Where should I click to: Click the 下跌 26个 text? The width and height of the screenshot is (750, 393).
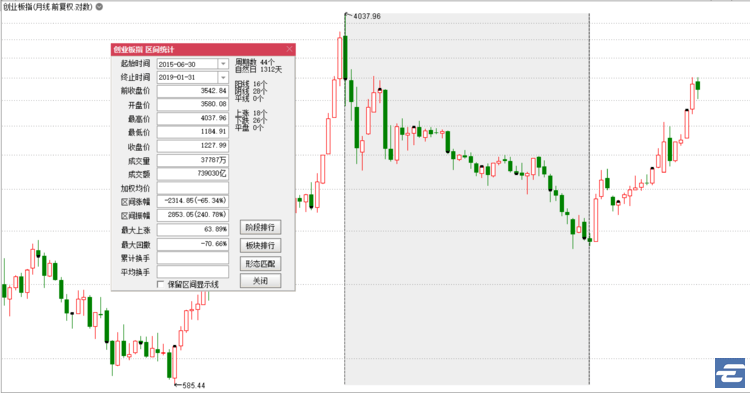(x=251, y=120)
